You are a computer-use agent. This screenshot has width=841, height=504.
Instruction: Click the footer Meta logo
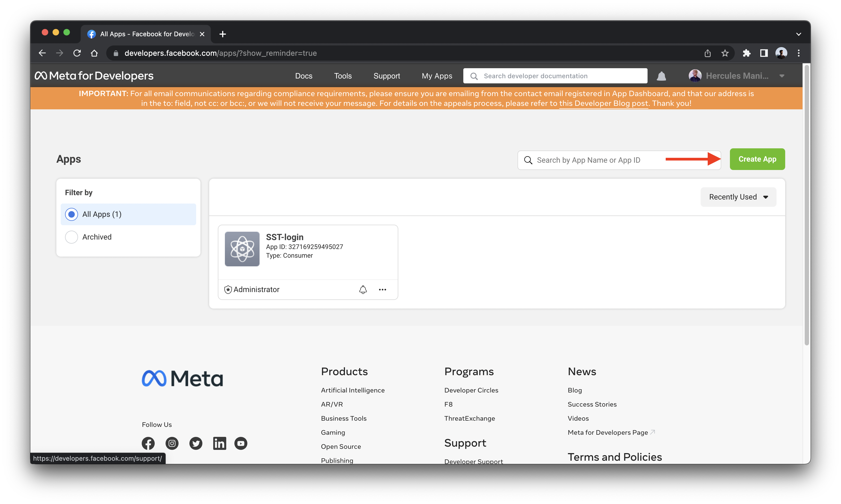click(182, 378)
